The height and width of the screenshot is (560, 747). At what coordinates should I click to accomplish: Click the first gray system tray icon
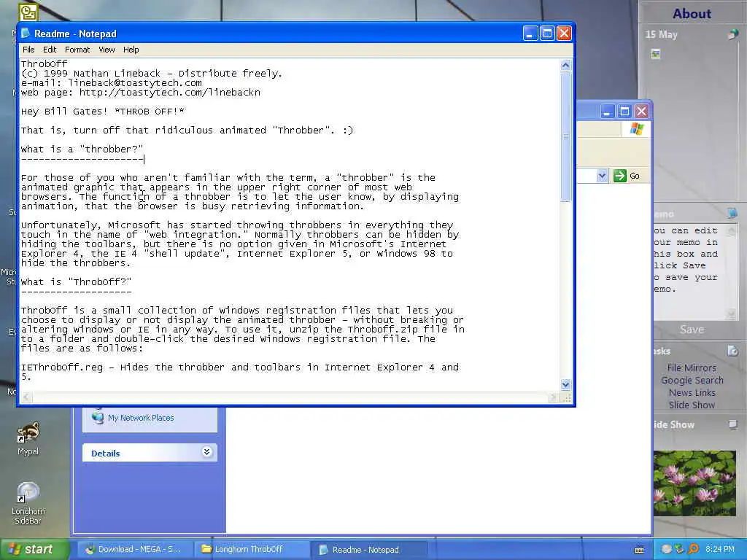tap(667, 549)
